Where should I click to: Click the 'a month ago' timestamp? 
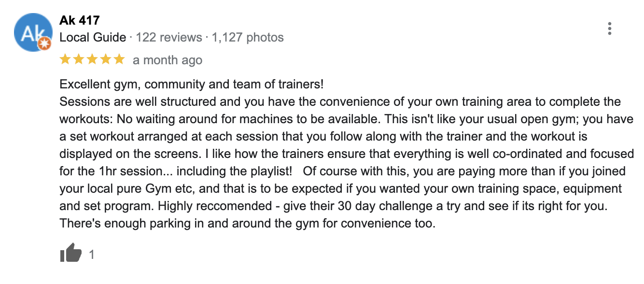click(168, 60)
